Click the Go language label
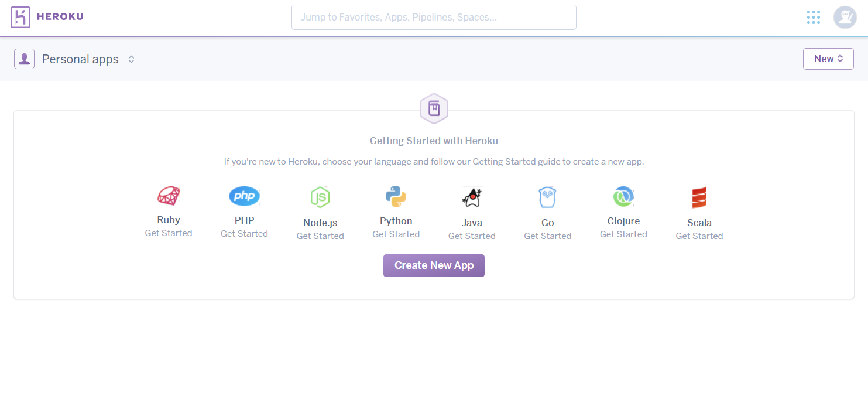The width and height of the screenshot is (868, 399). (x=547, y=223)
